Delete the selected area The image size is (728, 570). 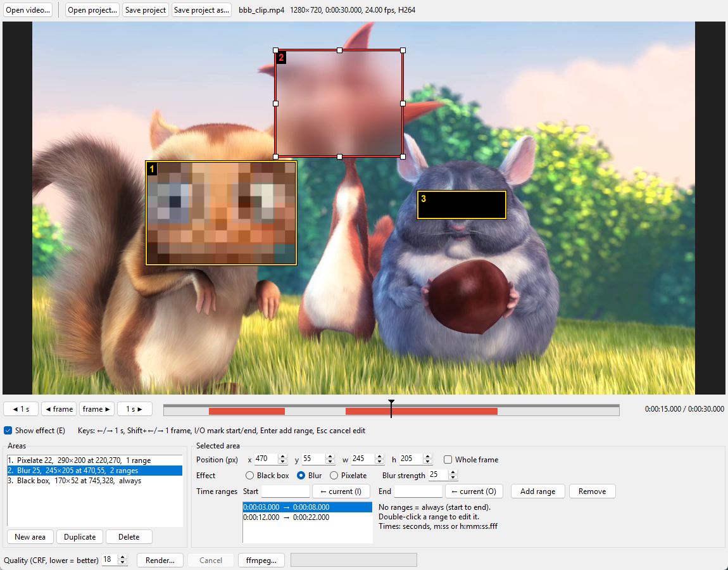(x=129, y=536)
